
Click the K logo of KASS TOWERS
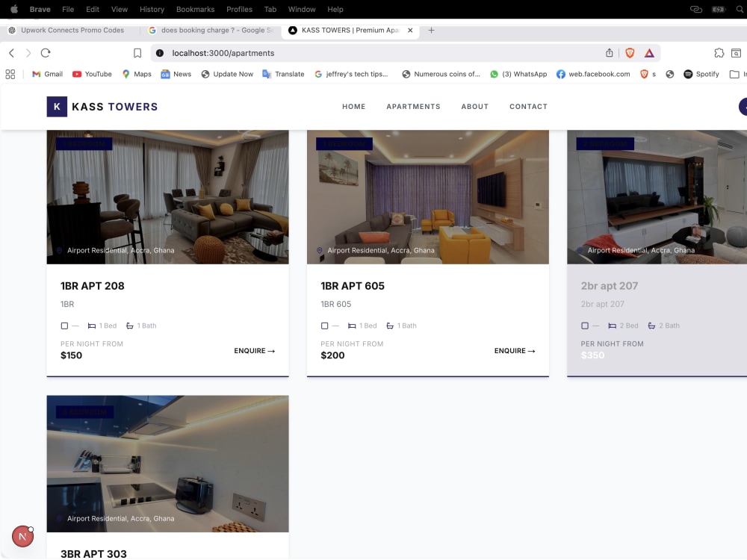57,107
